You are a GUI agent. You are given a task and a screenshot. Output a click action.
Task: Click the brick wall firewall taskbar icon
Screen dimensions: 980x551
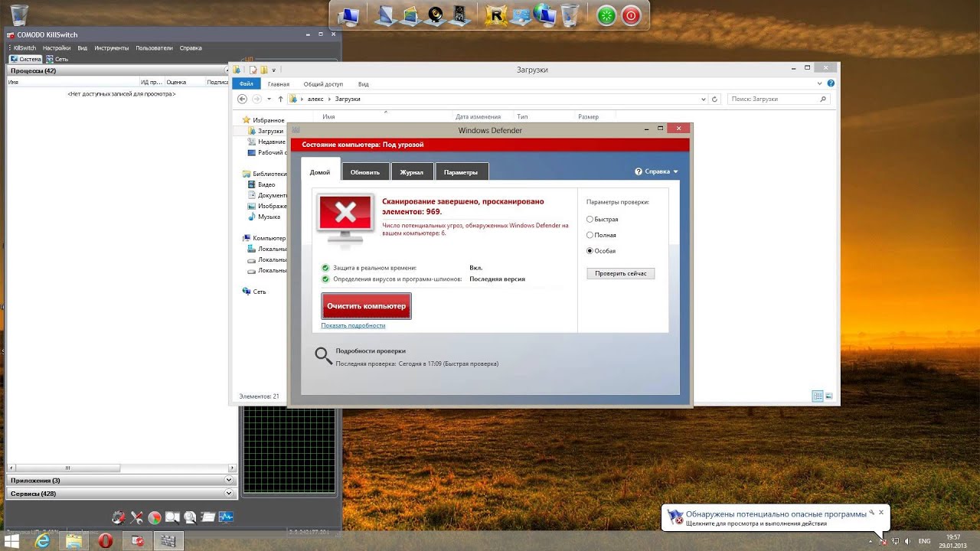coord(168,541)
